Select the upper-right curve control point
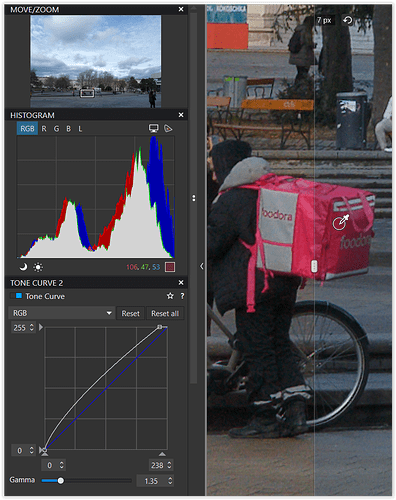The height and width of the screenshot is (500, 396). pos(160,327)
